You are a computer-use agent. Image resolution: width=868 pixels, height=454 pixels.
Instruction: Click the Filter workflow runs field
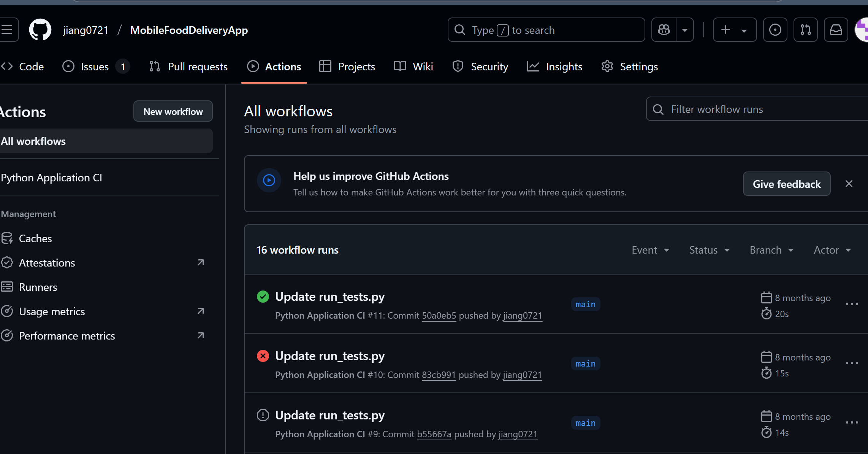point(757,109)
